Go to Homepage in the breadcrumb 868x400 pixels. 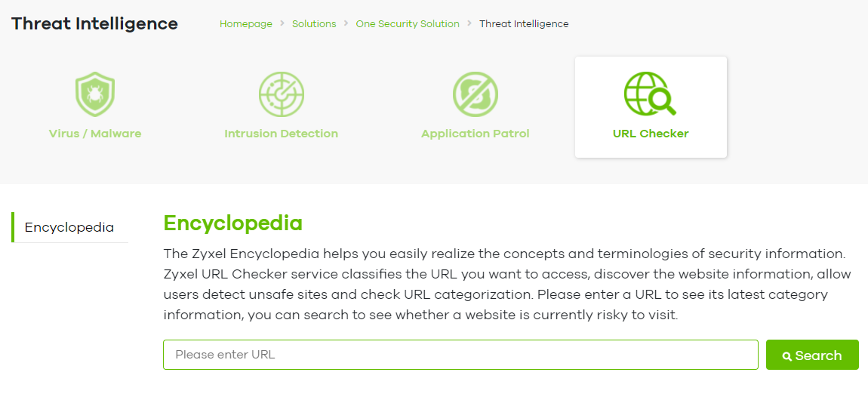(x=246, y=24)
